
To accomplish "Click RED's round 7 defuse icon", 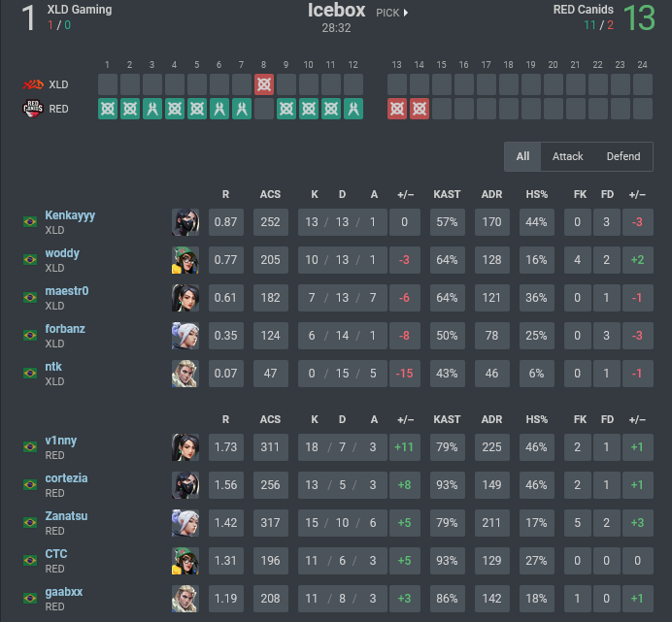I will (242, 109).
